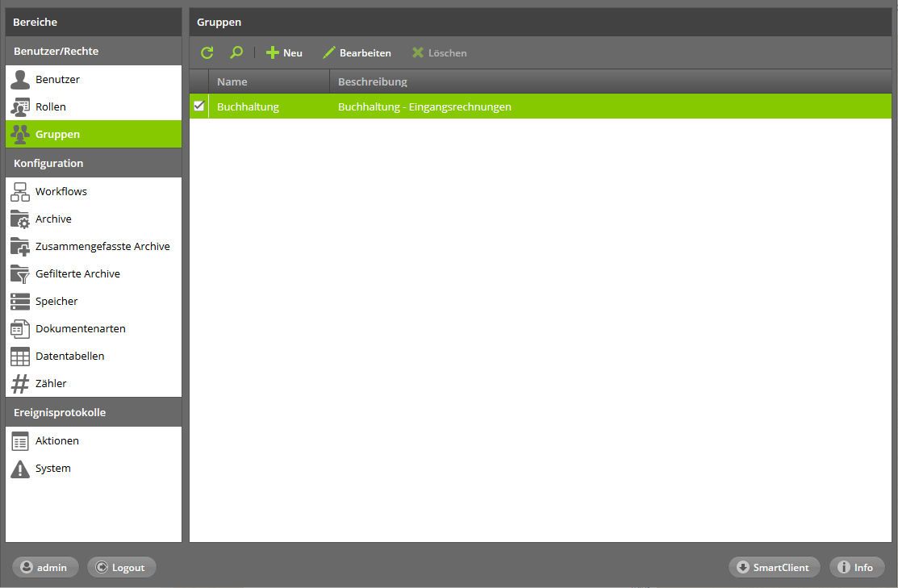
Task: Click the Benutzer user icon
Action: click(20, 80)
